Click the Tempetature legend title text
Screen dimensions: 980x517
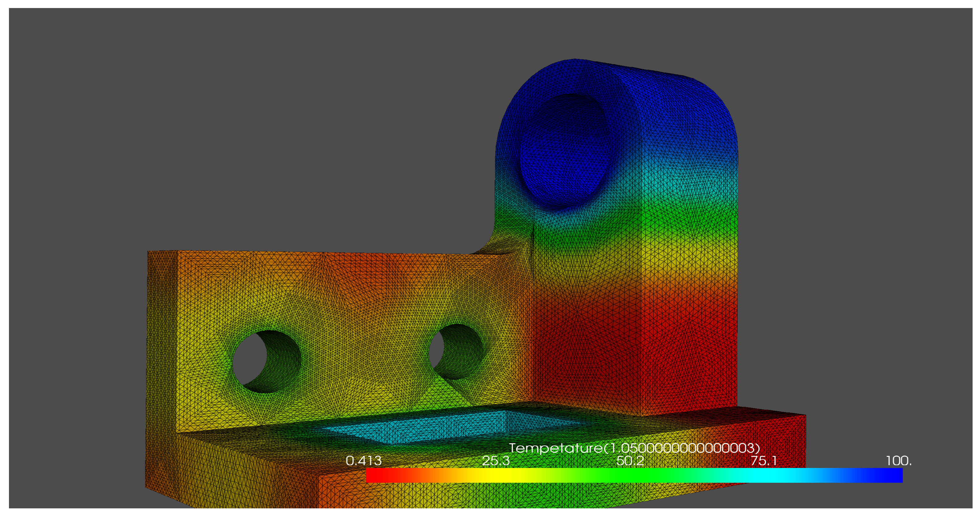pos(634,448)
